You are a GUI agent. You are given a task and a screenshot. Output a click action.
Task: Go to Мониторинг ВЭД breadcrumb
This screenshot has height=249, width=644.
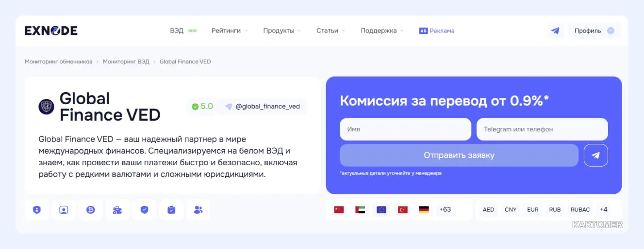[x=126, y=62]
